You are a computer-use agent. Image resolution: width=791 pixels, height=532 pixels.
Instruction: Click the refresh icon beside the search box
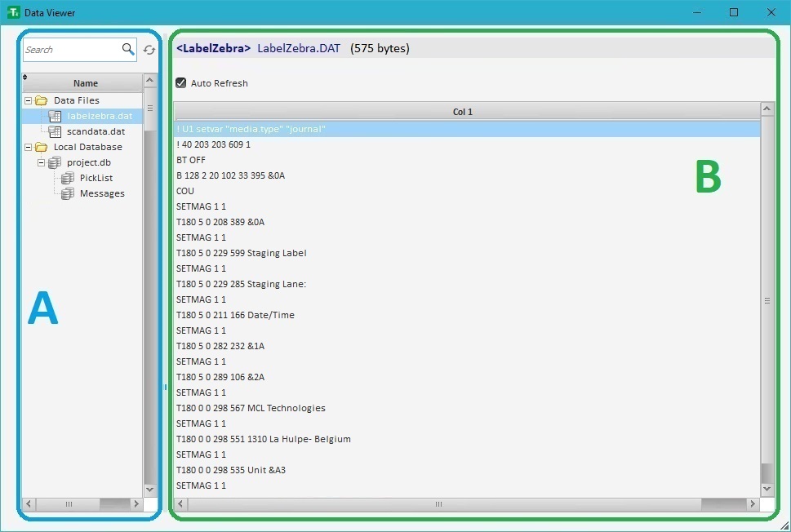pos(149,50)
